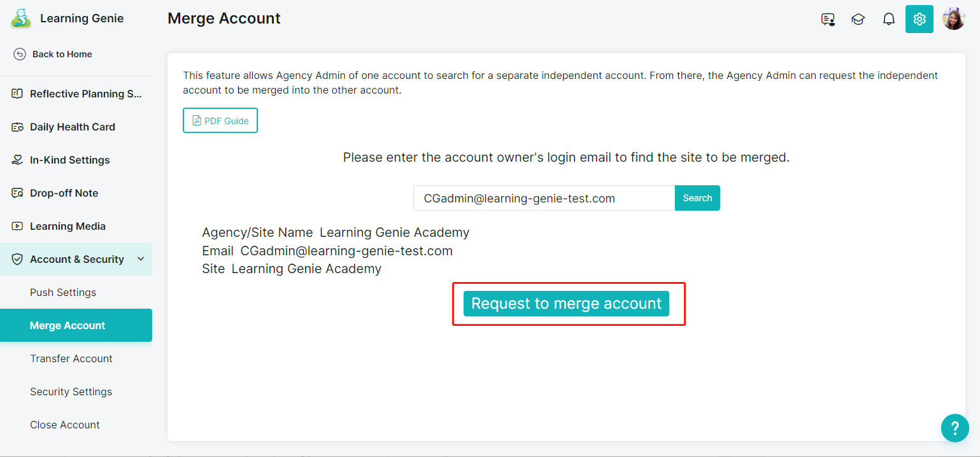Click the Learning Genie logo icon

pos(21,18)
